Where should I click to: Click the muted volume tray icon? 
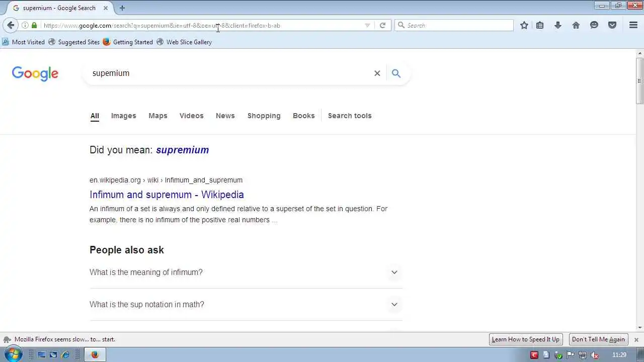click(595, 355)
